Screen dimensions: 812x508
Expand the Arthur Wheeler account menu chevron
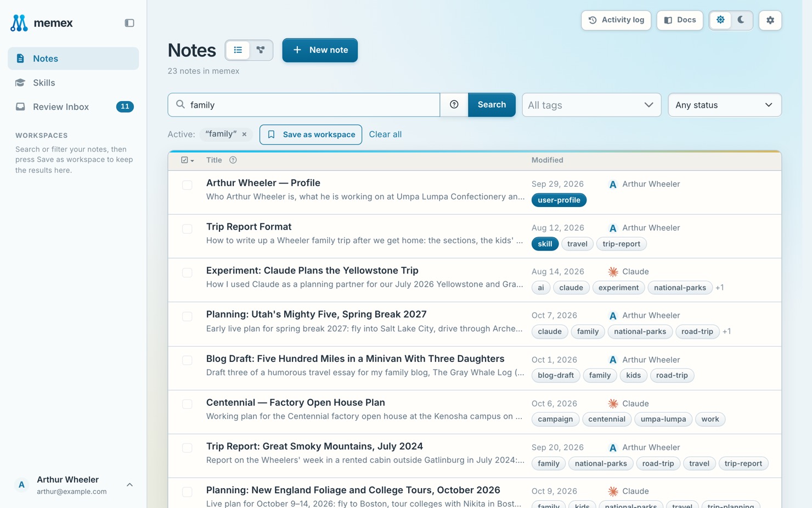[129, 485]
